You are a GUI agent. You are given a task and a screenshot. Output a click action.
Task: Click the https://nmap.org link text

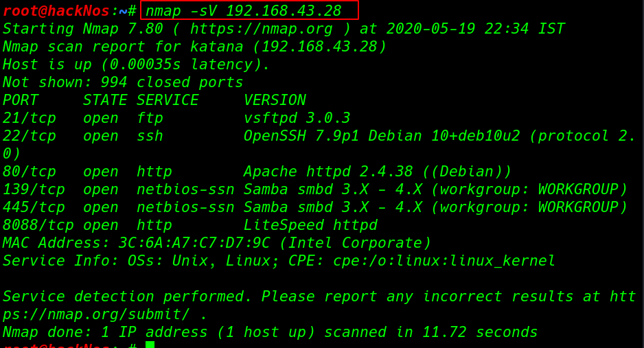[261, 29]
